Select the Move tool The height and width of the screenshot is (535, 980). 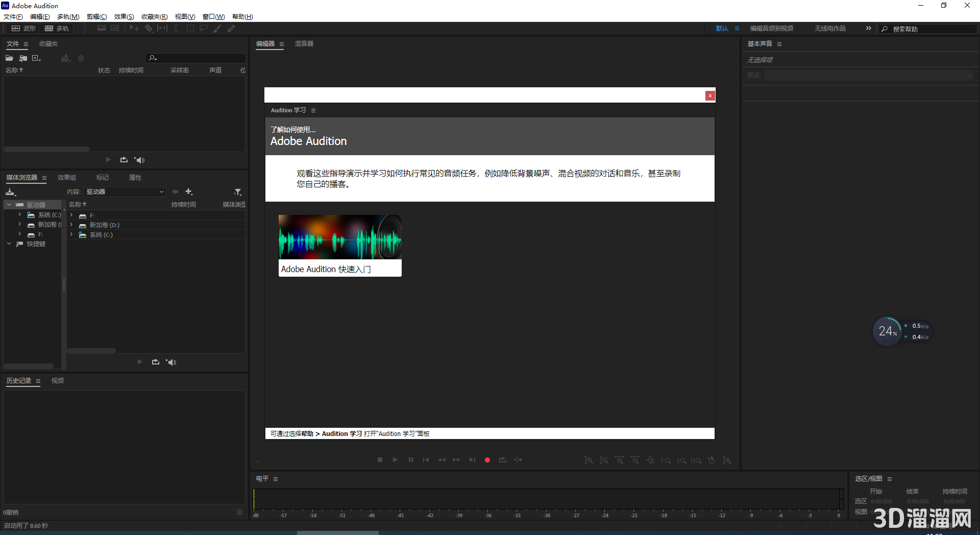click(x=134, y=28)
